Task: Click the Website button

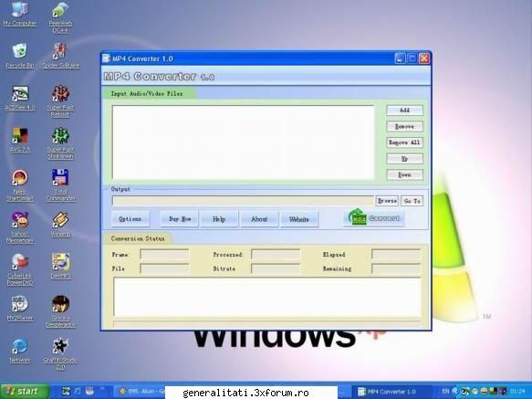Action: click(299, 219)
